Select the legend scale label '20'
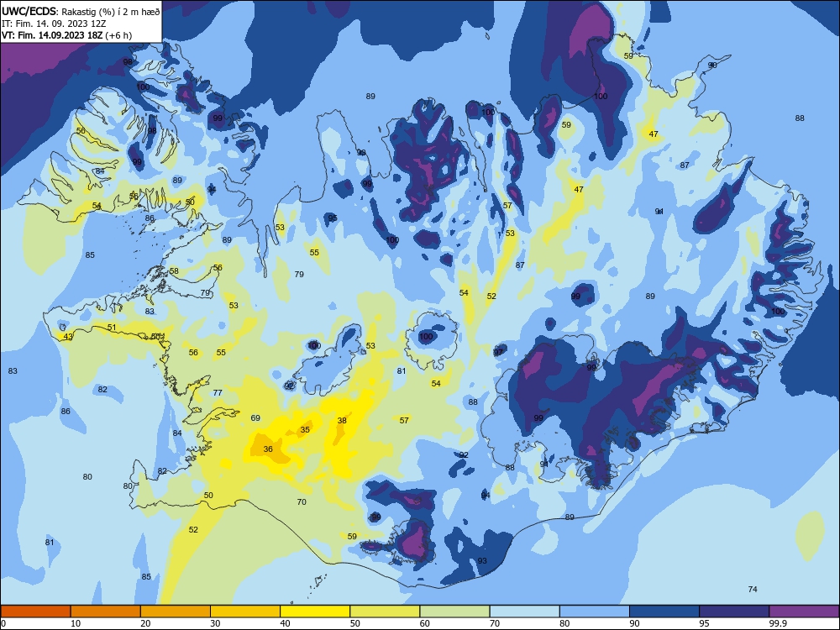The image size is (840, 630). point(145,623)
